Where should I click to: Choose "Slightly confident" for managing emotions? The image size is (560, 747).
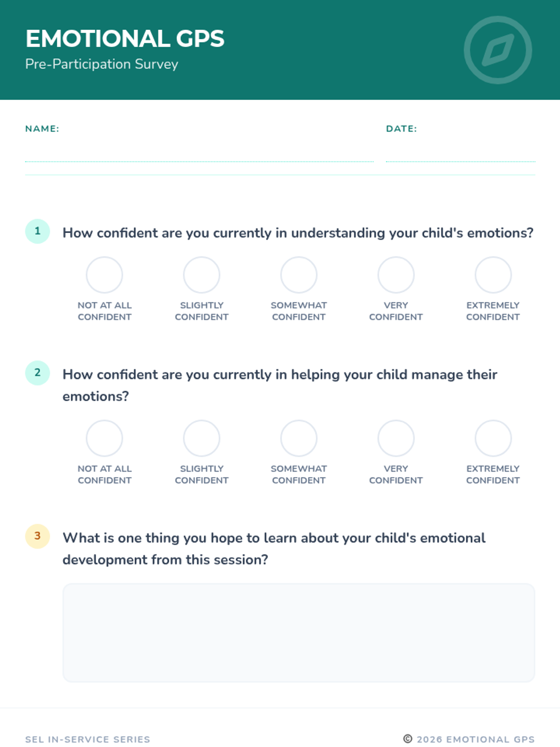click(202, 438)
